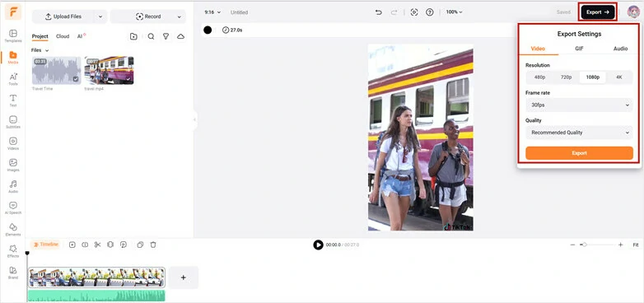This screenshot has height=303, width=644.
Task: Collapse the Files section chevron
Action: [47, 50]
